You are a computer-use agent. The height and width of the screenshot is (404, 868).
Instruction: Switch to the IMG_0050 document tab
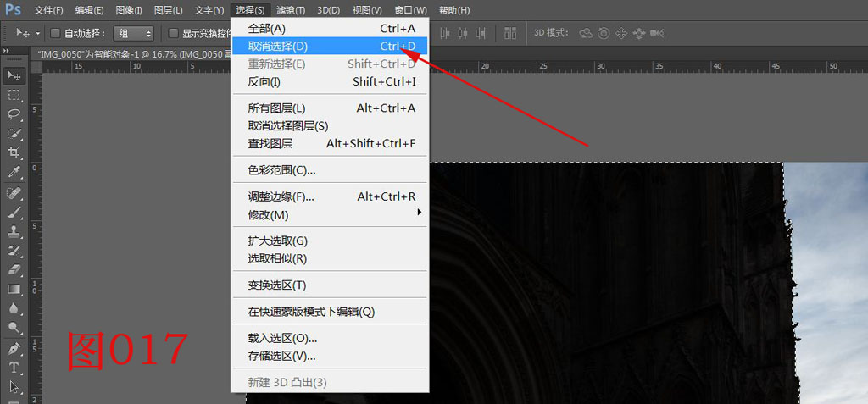pyautogui.click(x=133, y=53)
